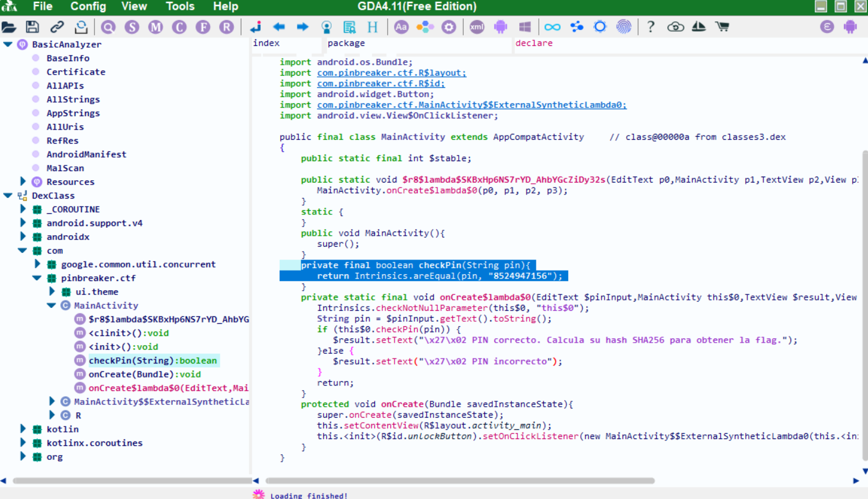Viewport: 868px width, 499px height.
Task: Collapse the com package node
Action: pyautogui.click(x=22, y=250)
